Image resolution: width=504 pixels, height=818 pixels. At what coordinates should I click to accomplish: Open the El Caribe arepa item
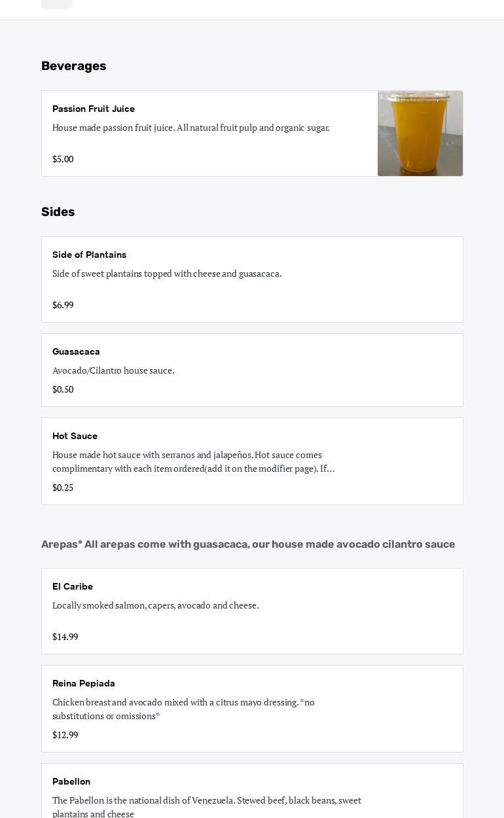252,611
